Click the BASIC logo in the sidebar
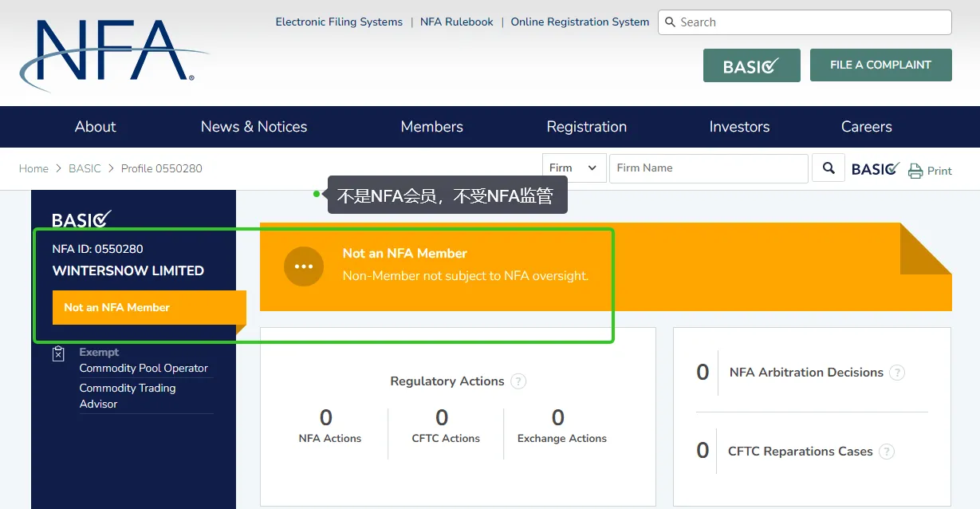Screen dimensions: 980x509 (82, 219)
